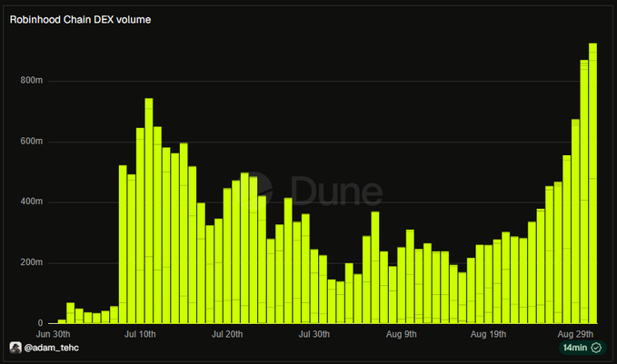Click the Jul 30th x-axis label

coord(314,335)
